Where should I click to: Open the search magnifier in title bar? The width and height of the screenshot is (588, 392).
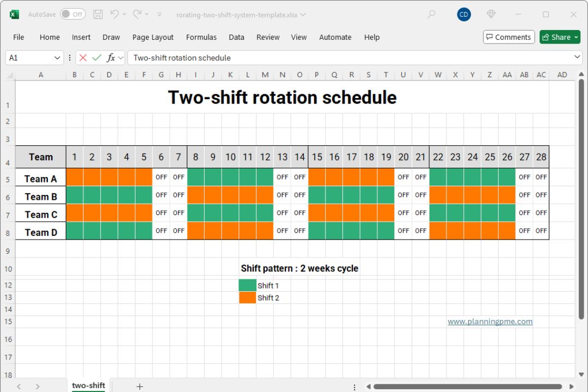(431, 15)
